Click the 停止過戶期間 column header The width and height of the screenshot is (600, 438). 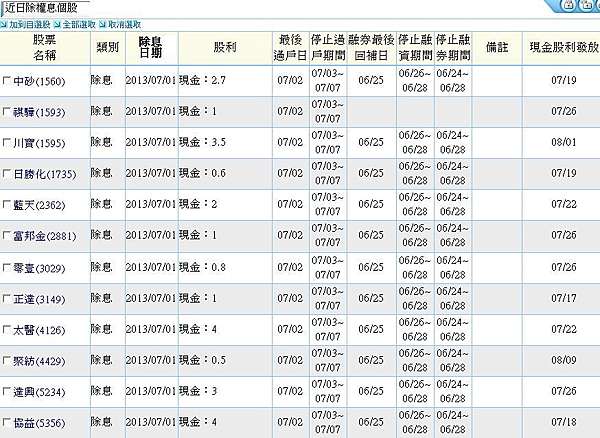(x=328, y=48)
